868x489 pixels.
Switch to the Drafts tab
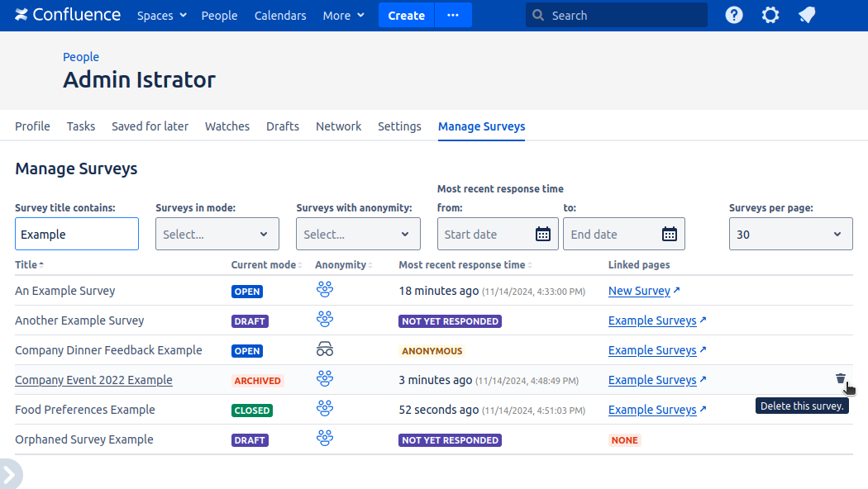coord(283,126)
